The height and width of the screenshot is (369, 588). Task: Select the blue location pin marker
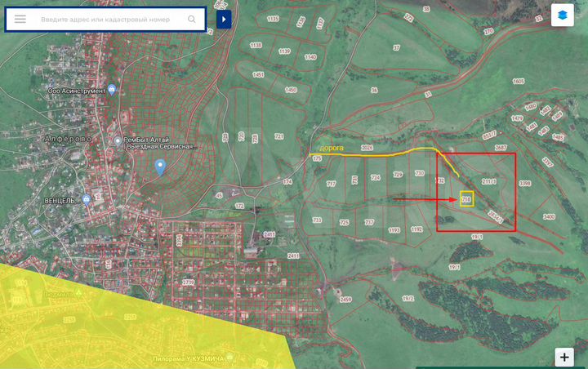click(161, 167)
